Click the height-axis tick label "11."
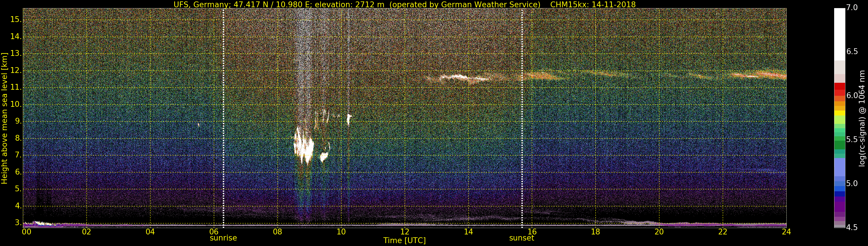868x246 pixels. 16,88
